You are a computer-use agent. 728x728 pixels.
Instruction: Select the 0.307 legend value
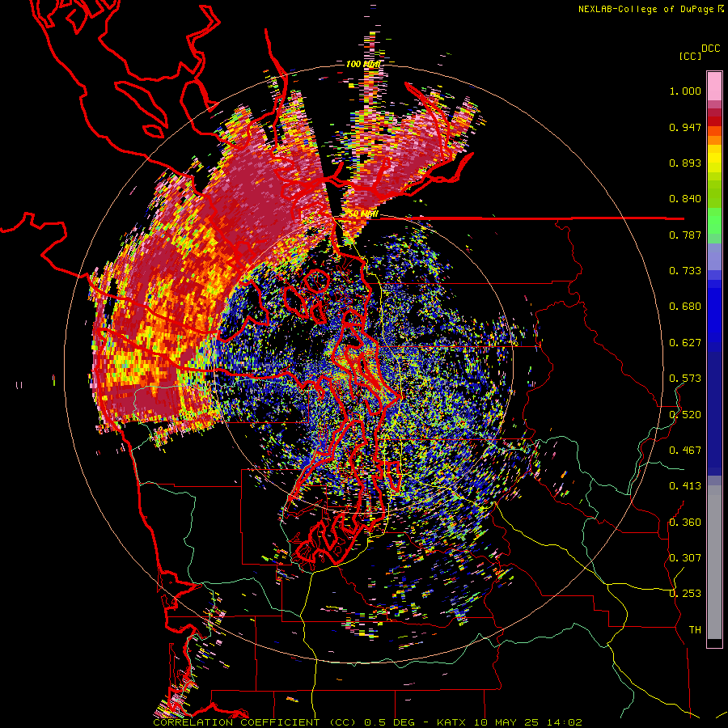pyautogui.click(x=685, y=558)
